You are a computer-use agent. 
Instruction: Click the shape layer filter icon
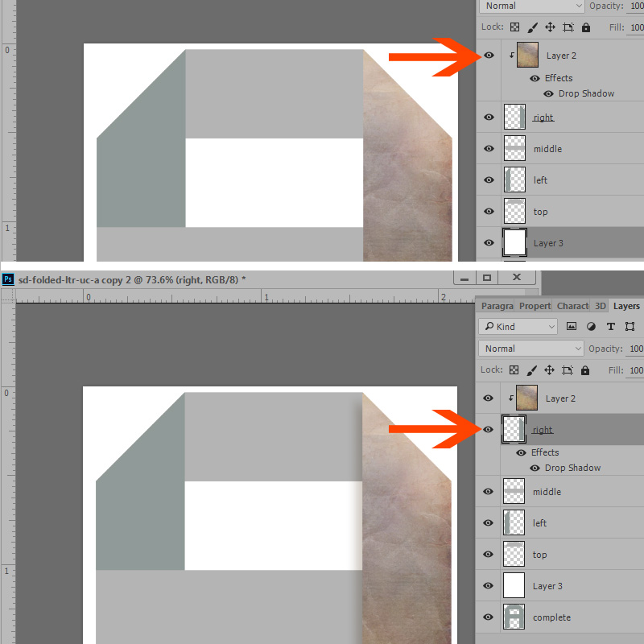(x=630, y=327)
